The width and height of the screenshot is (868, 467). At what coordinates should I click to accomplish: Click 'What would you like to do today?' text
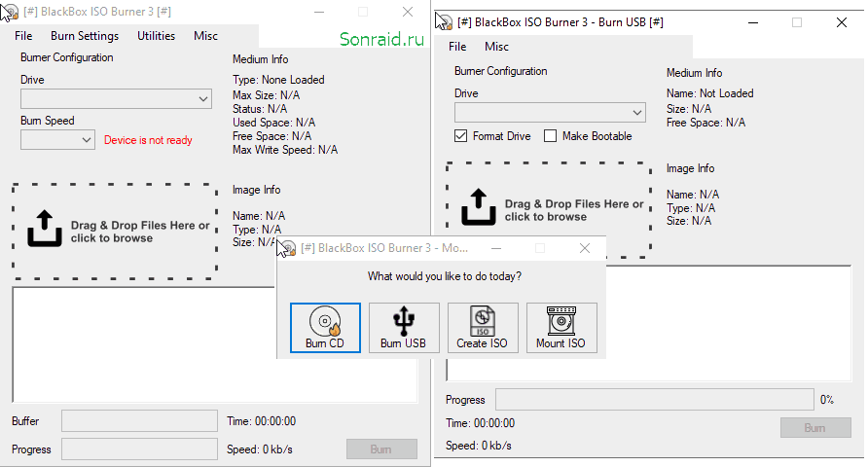pos(445,276)
